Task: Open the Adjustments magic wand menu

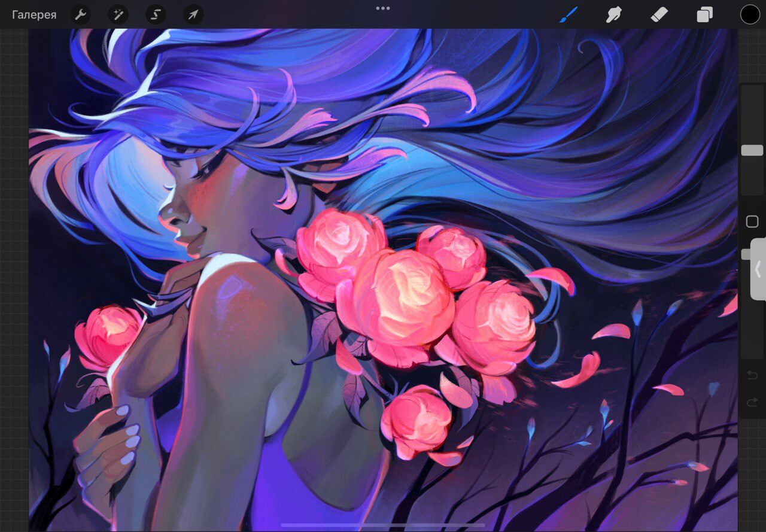Action: coord(118,15)
